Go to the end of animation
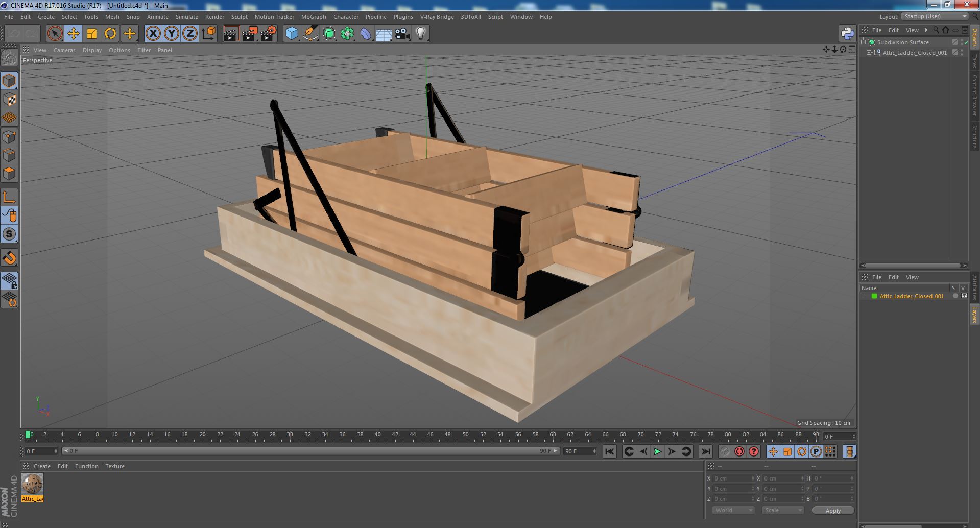The height and width of the screenshot is (528, 980). point(706,451)
